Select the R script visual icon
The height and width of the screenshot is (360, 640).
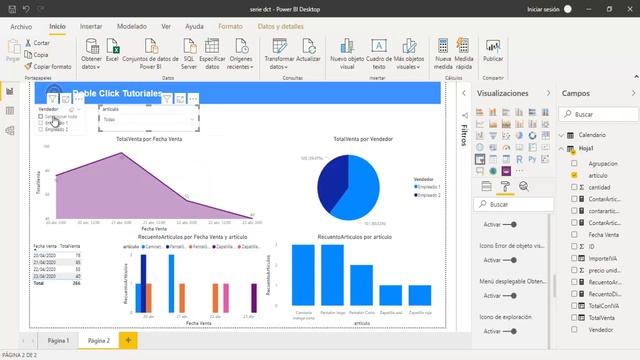coord(519,159)
